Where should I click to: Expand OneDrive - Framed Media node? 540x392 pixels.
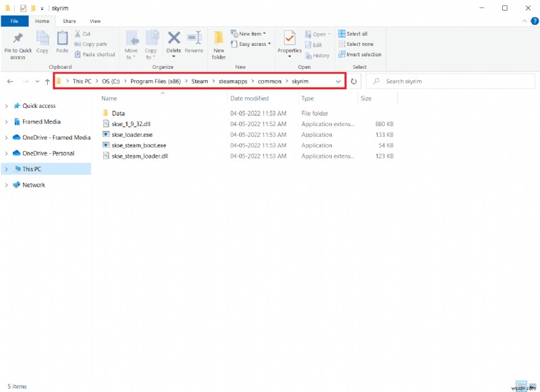(x=7, y=138)
